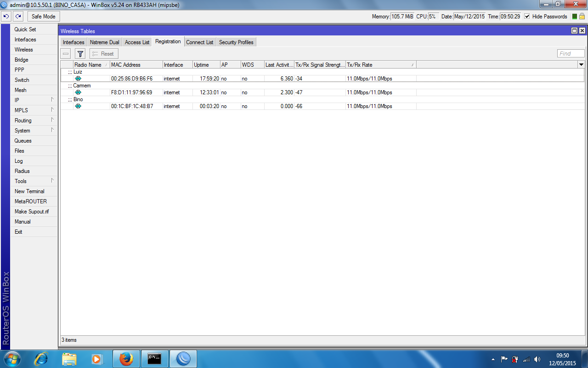The width and height of the screenshot is (588, 368).
Task: Show hidden system tray icons
Action: (x=493, y=359)
